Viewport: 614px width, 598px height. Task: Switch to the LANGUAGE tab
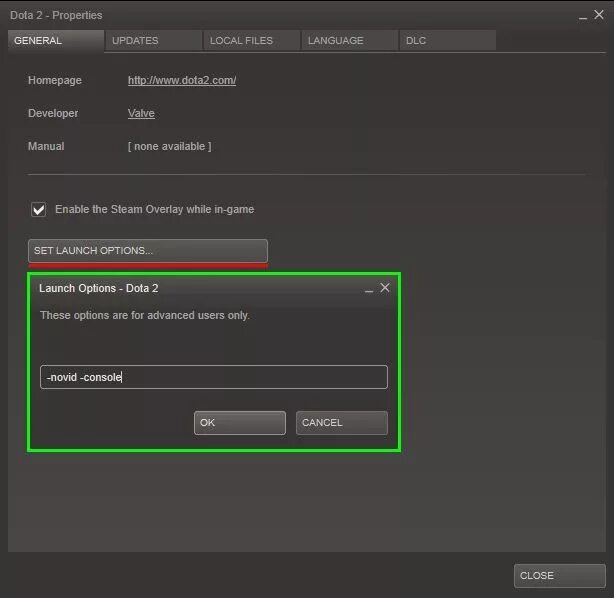pos(349,41)
